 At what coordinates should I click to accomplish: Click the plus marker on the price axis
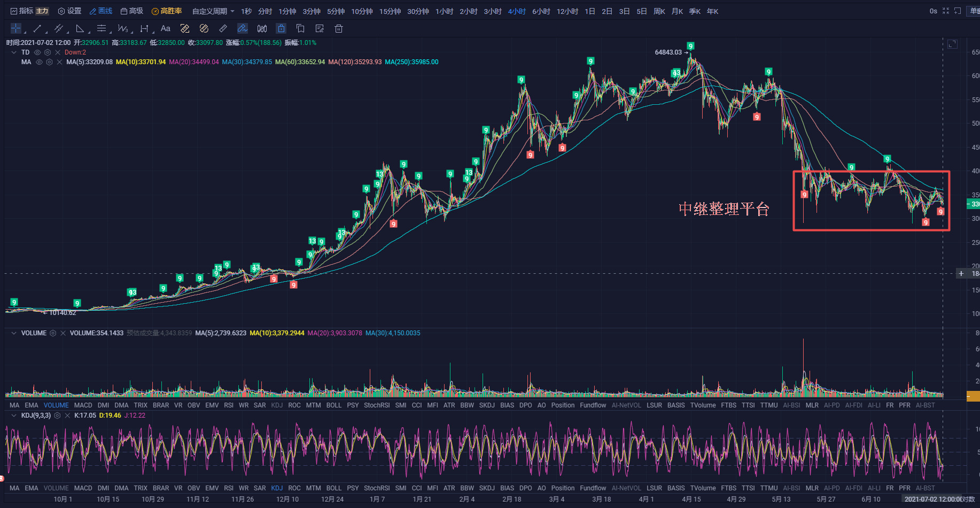(961, 274)
